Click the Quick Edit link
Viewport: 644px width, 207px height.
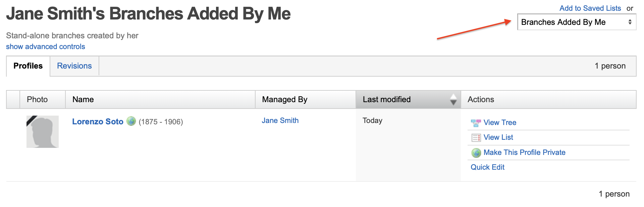pyautogui.click(x=487, y=167)
